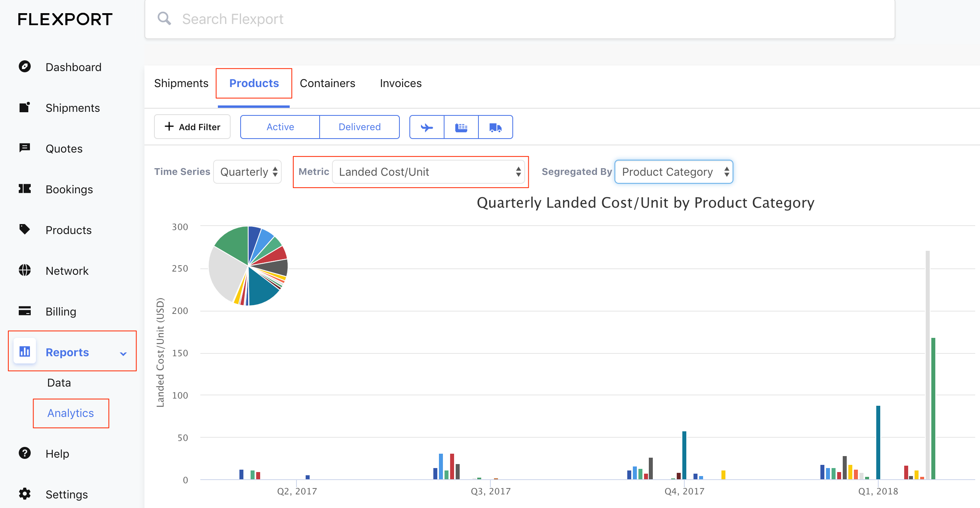This screenshot has height=508, width=980.
Task: Open Settings via the gear icon
Action: click(x=25, y=494)
